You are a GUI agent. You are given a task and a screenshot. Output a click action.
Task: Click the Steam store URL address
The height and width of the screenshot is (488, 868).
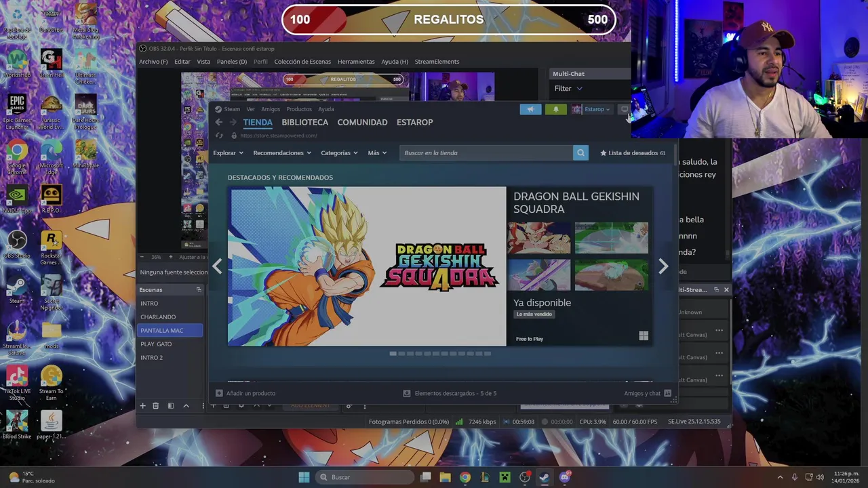(x=279, y=136)
